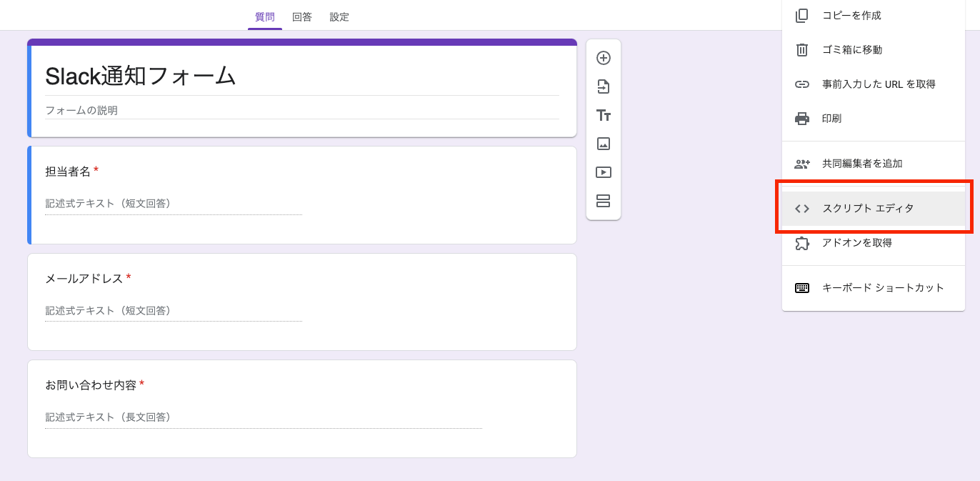980x481 pixels.
Task: Choose アドオンを取得 menu entry
Action: 874,243
